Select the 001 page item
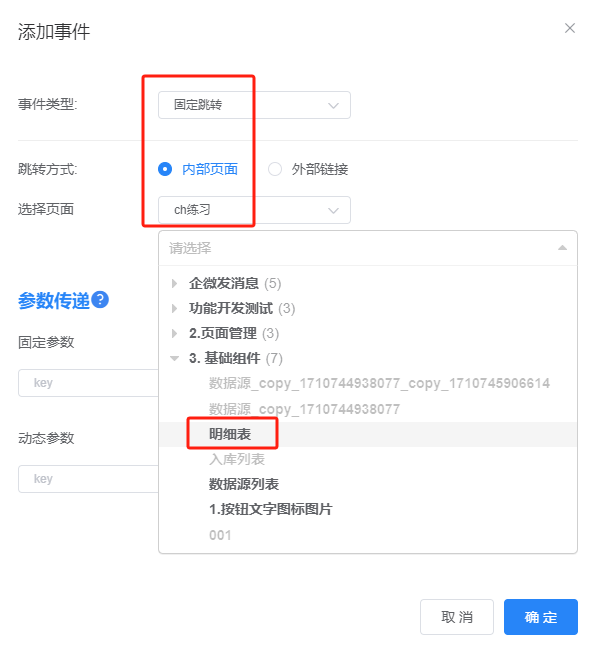Image resolution: width=595 pixels, height=653 pixels. click(x=220, y=535)
